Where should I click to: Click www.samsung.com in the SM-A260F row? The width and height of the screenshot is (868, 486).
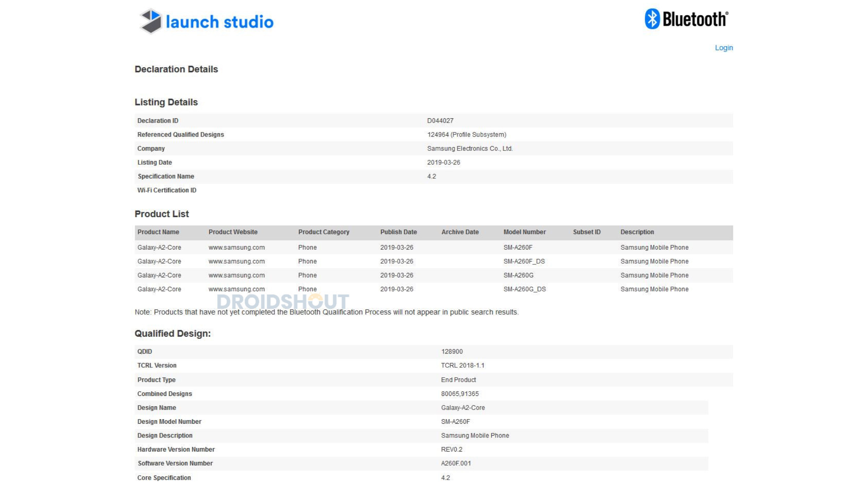click(x=236, y=248)
